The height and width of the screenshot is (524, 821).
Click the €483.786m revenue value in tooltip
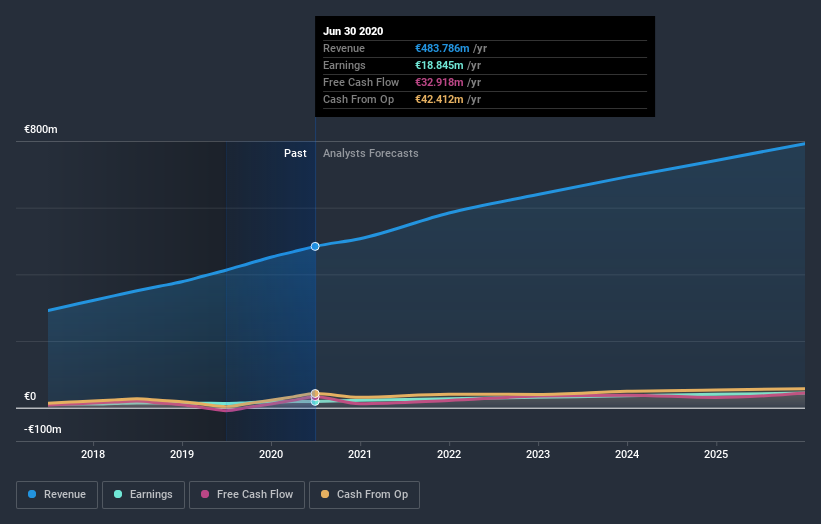pyautogui.click(x=442, y=48)
